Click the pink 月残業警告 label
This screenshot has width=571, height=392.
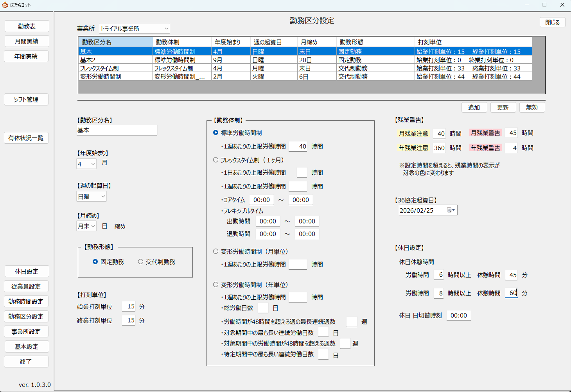coord(485,133)
